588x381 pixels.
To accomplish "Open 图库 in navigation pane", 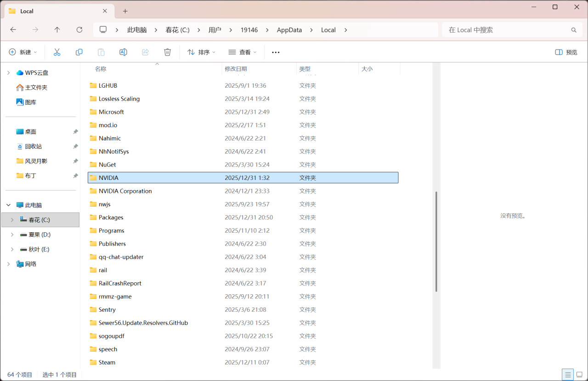I will tap(26, 102).
